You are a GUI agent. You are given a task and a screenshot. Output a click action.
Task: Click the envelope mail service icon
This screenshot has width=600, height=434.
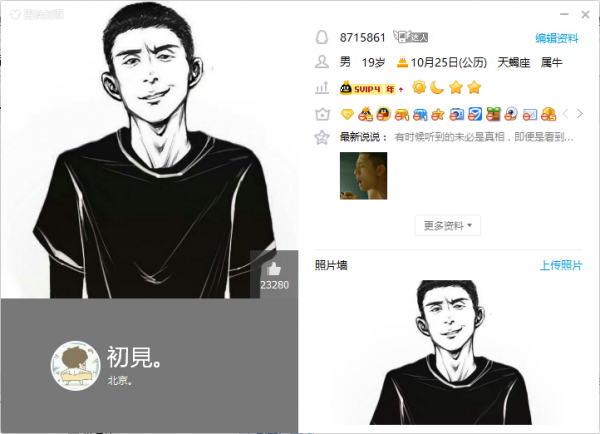click(530, 114)
